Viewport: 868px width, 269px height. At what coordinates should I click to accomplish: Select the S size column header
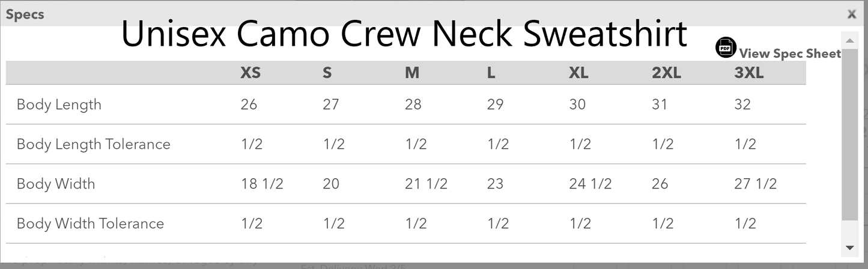click(327, 73)
